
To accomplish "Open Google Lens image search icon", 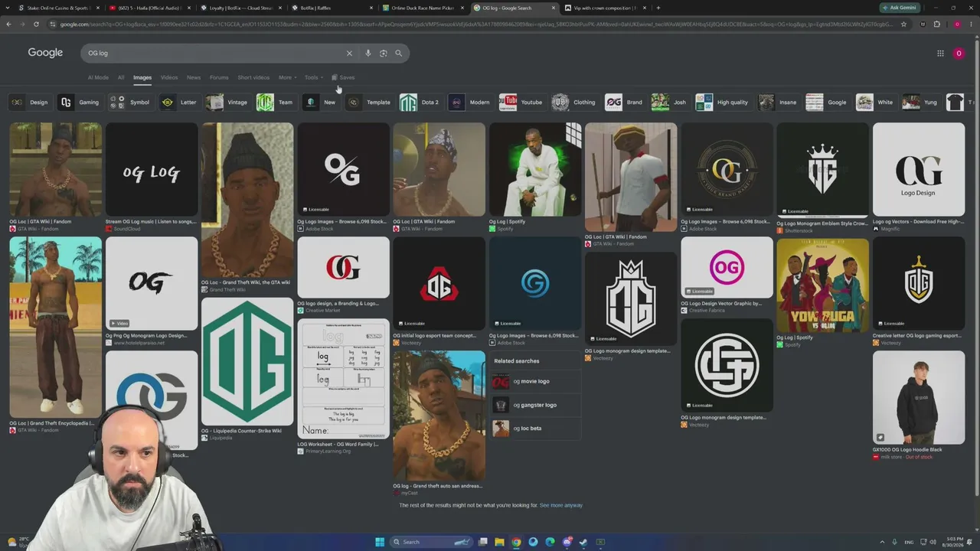I will click(384, 53).
